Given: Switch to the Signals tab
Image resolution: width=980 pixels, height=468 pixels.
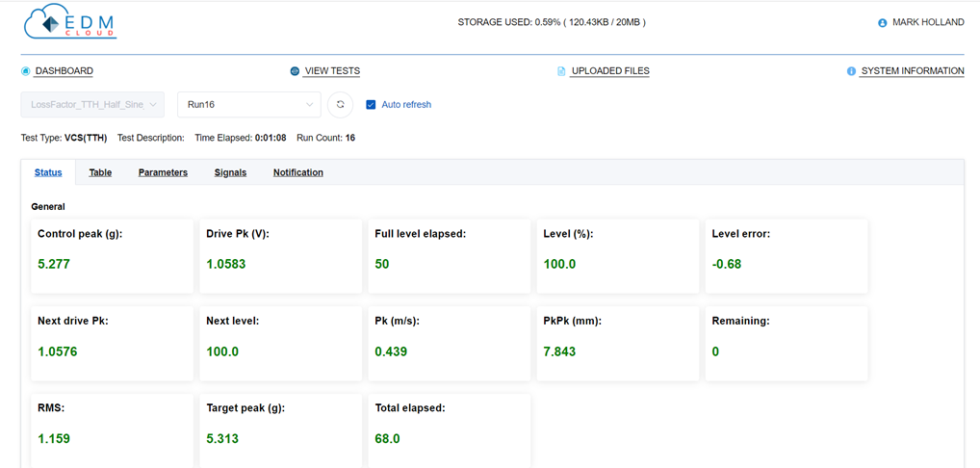Looking at the screenshot, I should click(x=230, y=172).
